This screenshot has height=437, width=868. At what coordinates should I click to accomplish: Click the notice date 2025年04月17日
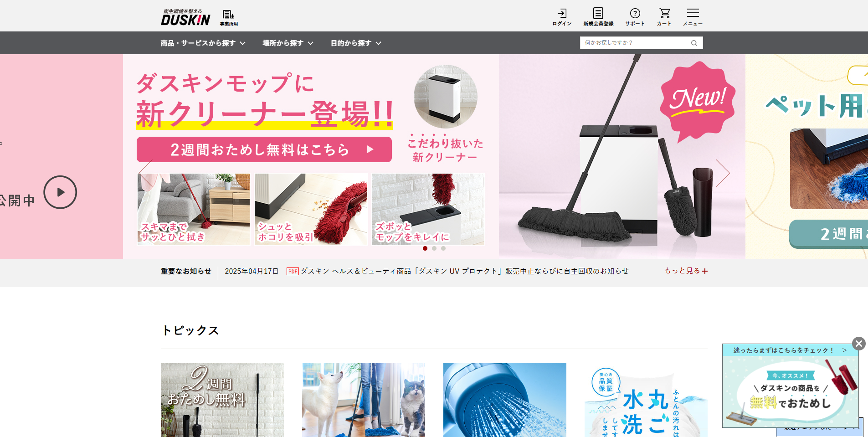252,271
